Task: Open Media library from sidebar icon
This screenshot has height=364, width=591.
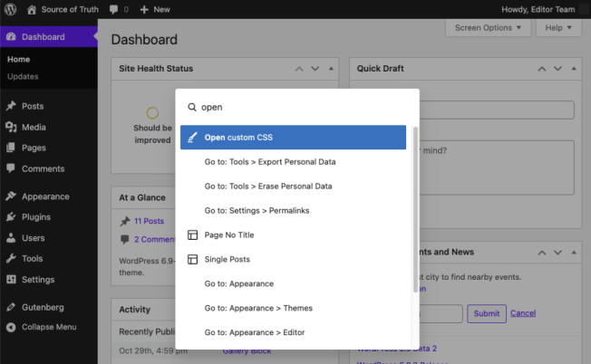Action: 11,127
